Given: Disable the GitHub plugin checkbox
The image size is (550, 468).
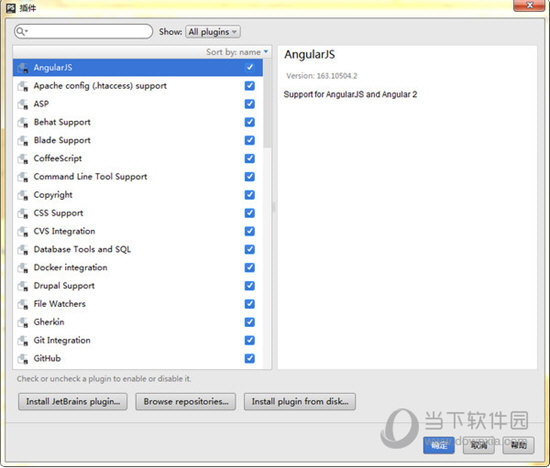Looking at the screenshot, I should [x=250, y=359].
